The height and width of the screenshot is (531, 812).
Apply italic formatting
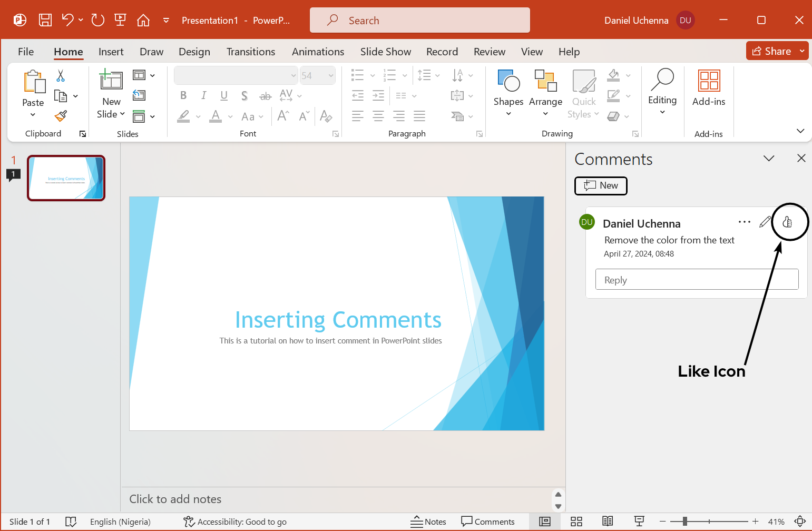(x=203, y=95)
